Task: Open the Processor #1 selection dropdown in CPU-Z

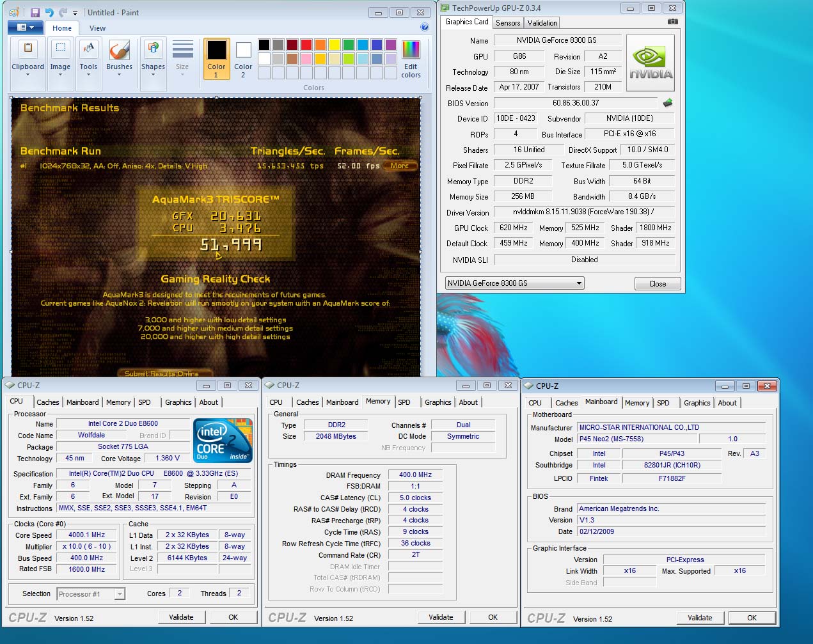Action: 91,594
